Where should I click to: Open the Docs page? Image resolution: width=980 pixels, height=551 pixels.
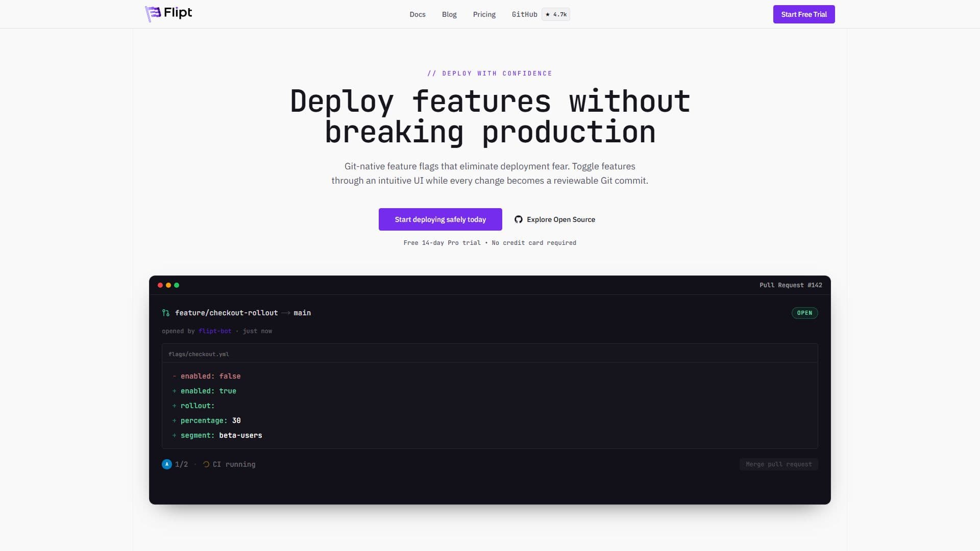[x=418, y=14]
